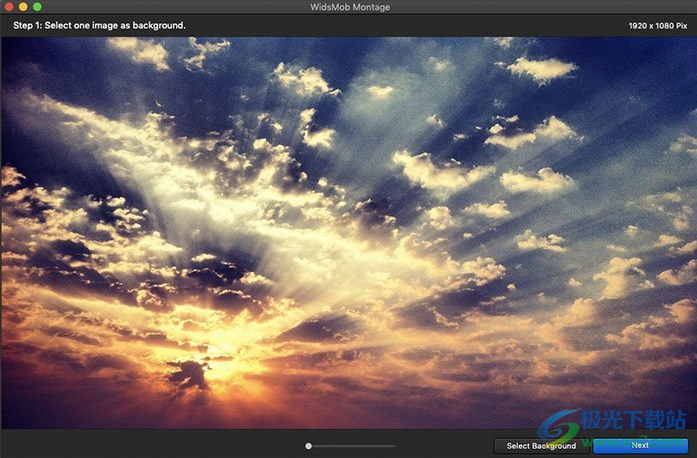Click the WidsMob Montage window title

pos(350,7)
